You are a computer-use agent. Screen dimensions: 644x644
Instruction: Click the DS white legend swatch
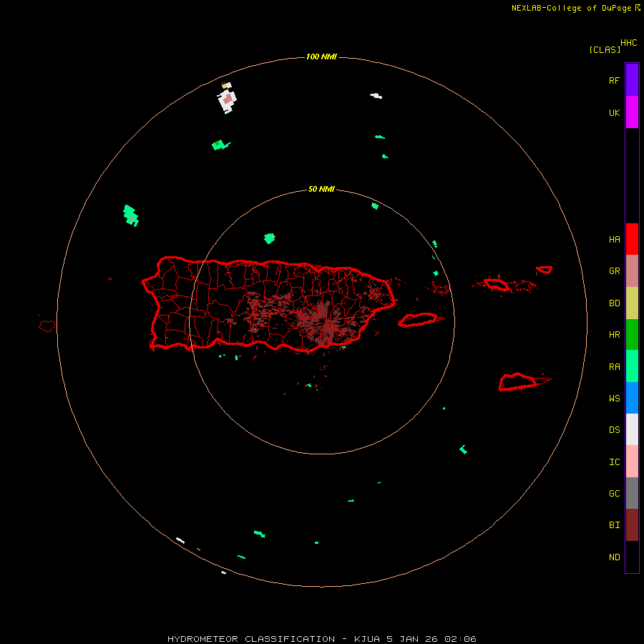point(632,429)
